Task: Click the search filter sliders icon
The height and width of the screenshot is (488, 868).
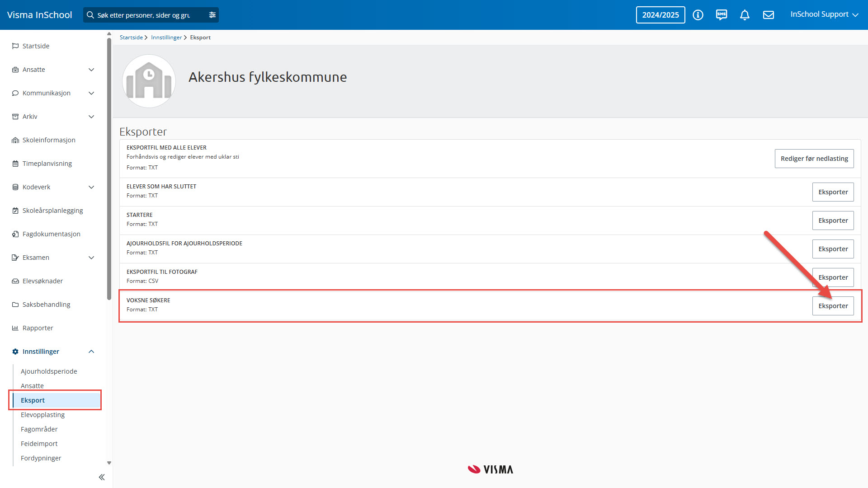Action: [x=212, y=15]
